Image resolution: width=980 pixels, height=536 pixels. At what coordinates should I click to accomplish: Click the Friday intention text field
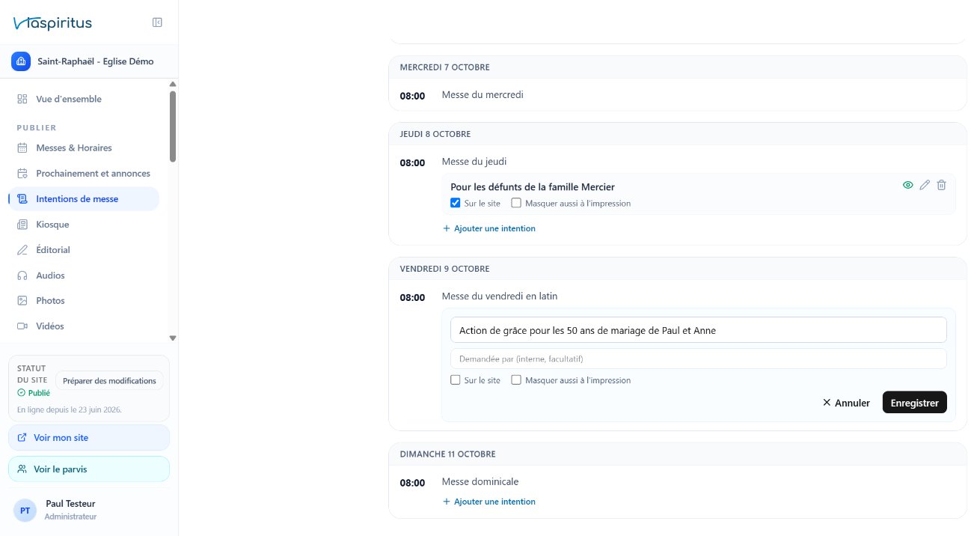click(699, 330)
